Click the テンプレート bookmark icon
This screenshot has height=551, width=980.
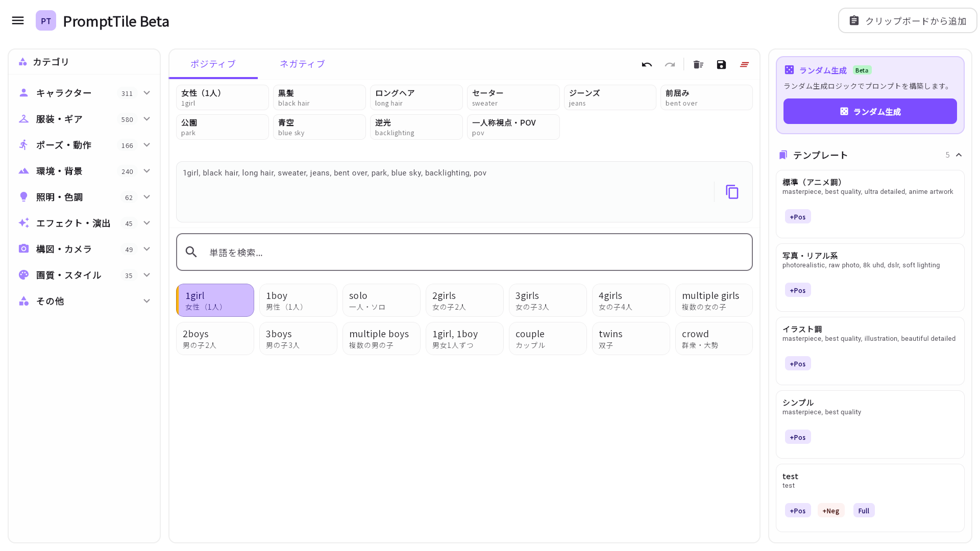coord(783,155)
